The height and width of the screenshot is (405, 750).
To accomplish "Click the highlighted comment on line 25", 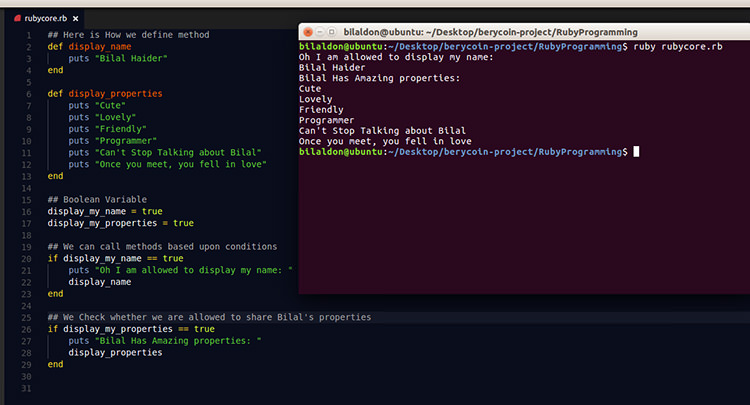I will click(x=210, y=317).
